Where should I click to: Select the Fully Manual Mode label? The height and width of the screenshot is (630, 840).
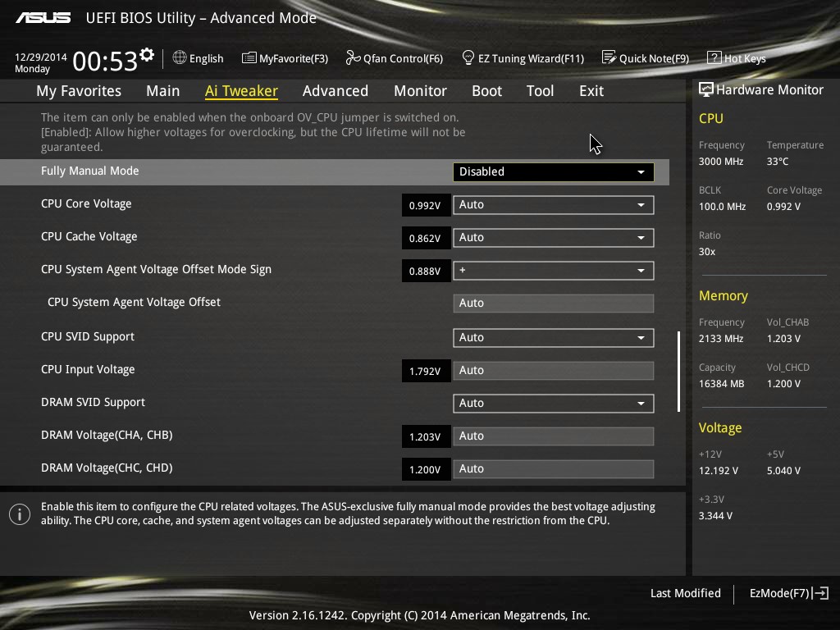click(90, 171)
